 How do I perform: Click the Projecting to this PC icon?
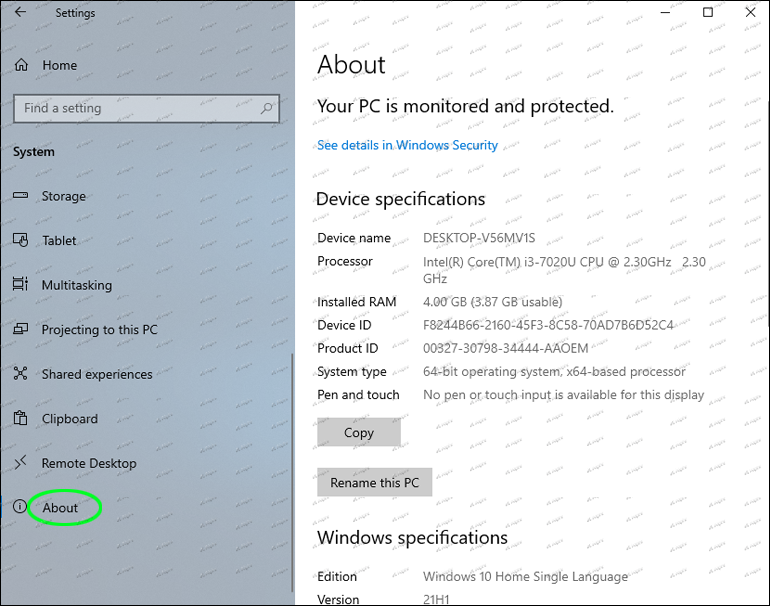21,329
